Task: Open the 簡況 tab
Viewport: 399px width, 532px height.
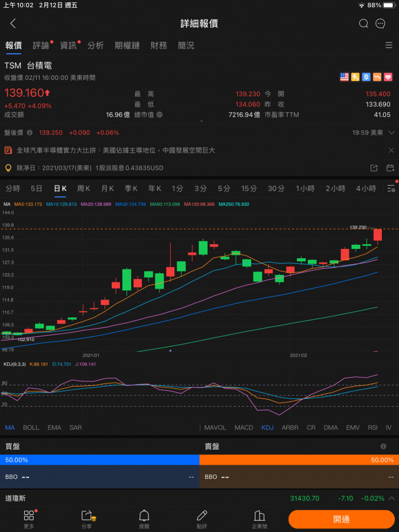Action: point(186,46)
